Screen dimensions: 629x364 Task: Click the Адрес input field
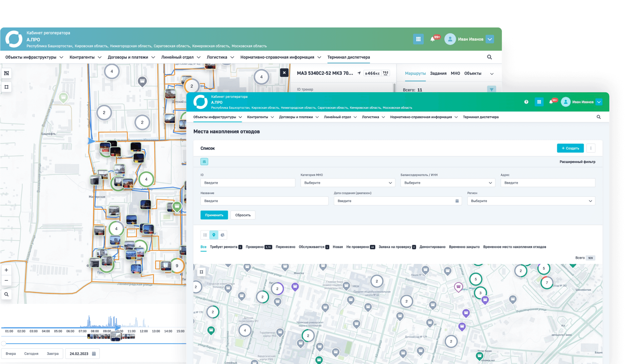pos(547,183)
